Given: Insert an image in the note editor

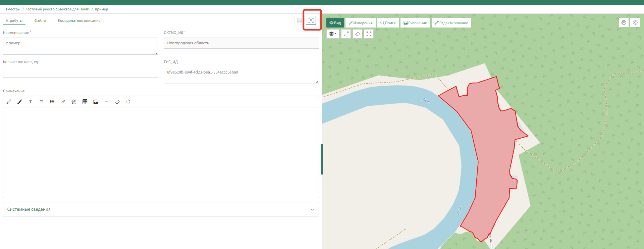Looking at the screenshot, I should point(96,102).
